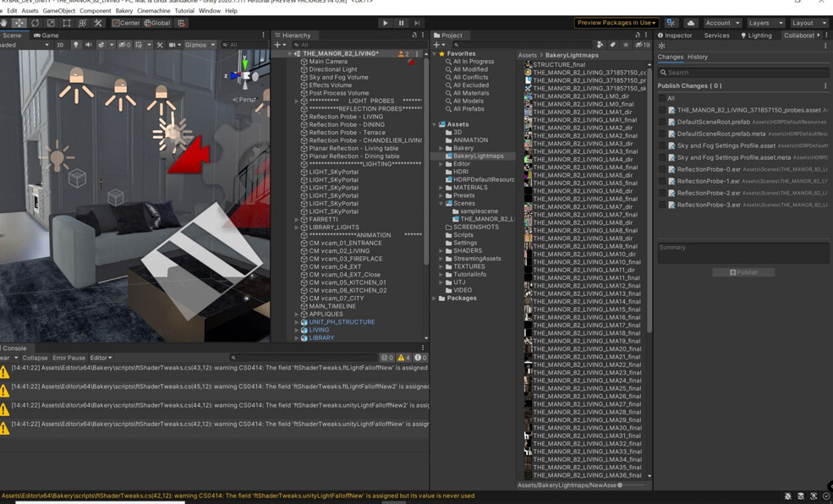The width and height of the screenshot is (833, 504).
Task: Expand UNIT_PH_STRUCTURE in the Hierarchy
Action: click(294, 321)
